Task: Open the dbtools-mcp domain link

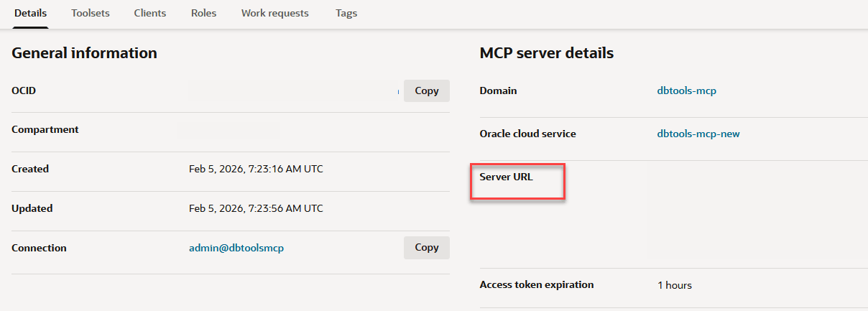Action: pos(687,90)
